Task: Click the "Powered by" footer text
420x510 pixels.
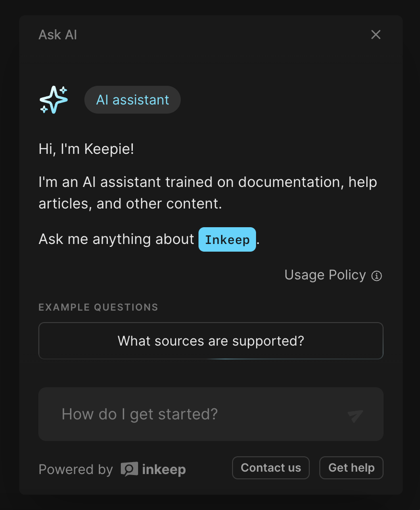Action: (76, 469)
